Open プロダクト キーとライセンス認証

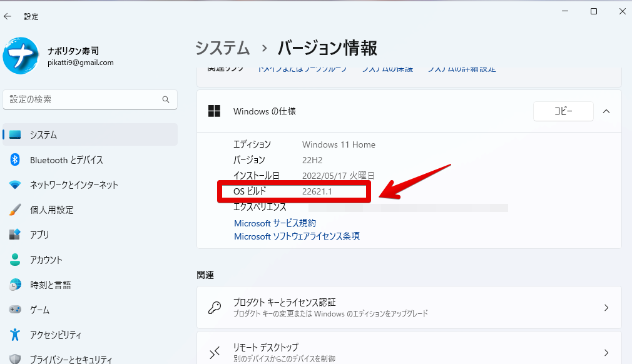point(409,307)
